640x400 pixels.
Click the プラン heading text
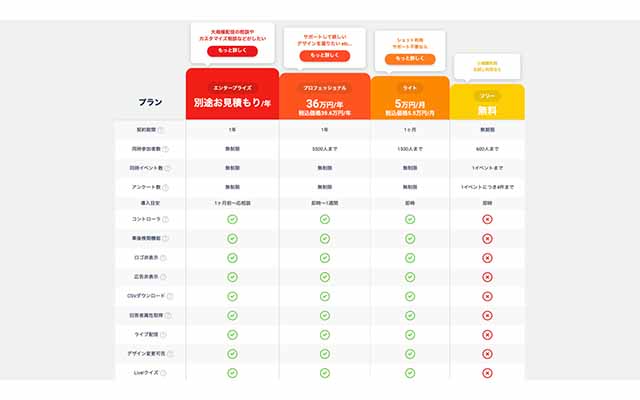pyautogui.click(x=150, y=102)
